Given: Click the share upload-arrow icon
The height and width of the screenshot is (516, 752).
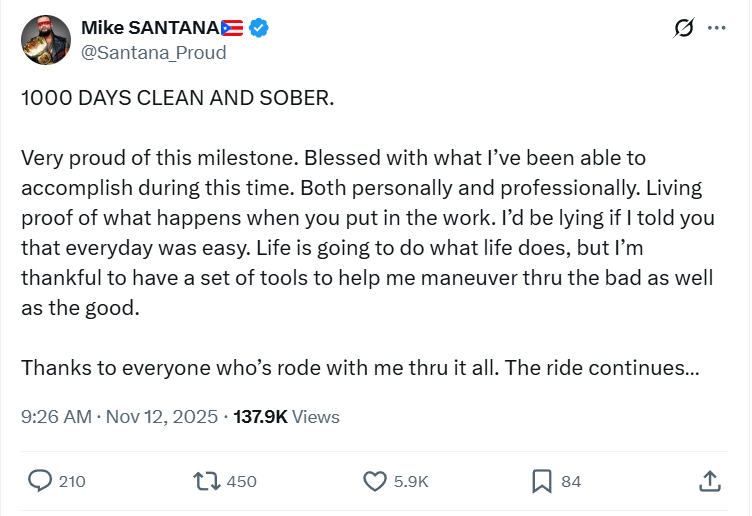Looking at the screenshot, I should (x=709, y=481).
